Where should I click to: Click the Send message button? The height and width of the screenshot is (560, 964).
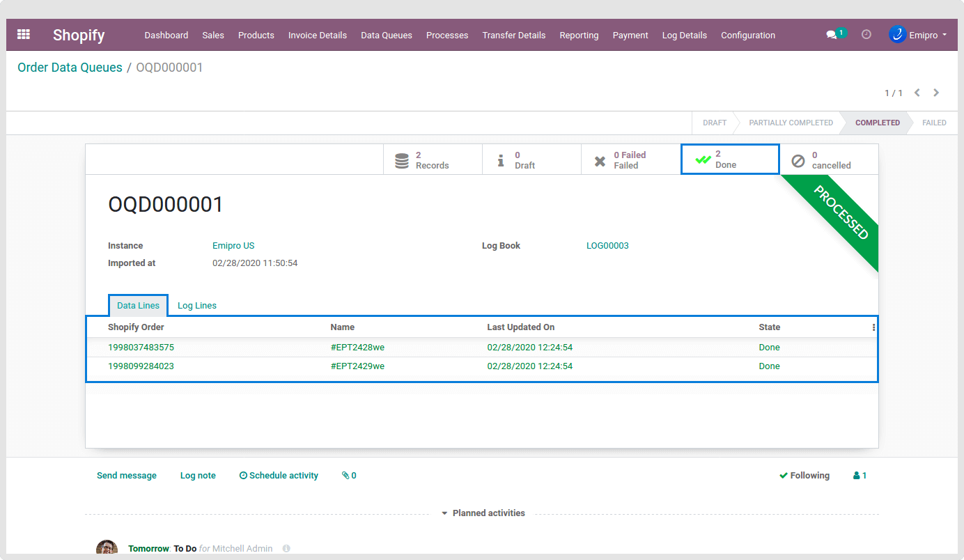tap(127, 476)
